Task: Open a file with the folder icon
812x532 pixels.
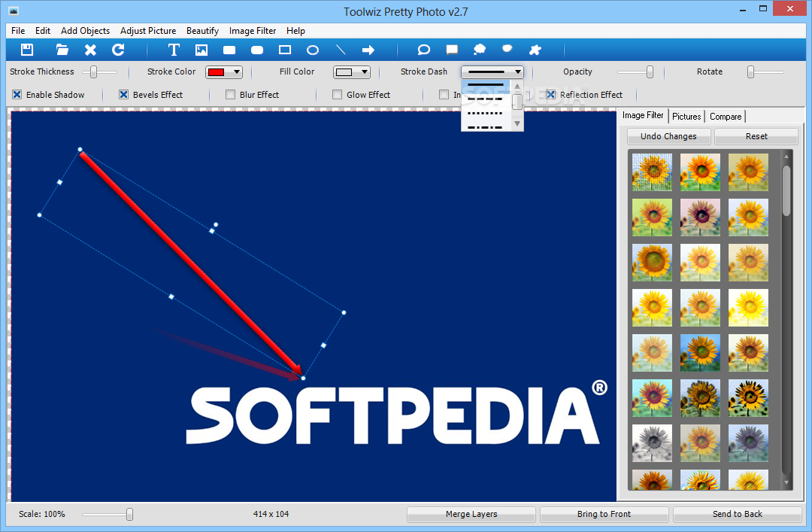Action: [x=62, y=50]
